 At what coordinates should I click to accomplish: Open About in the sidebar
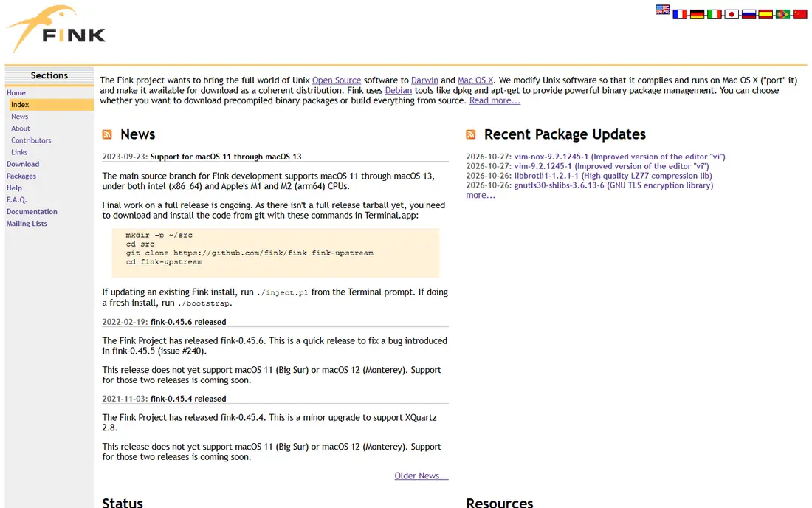click(x=21, y=128)
